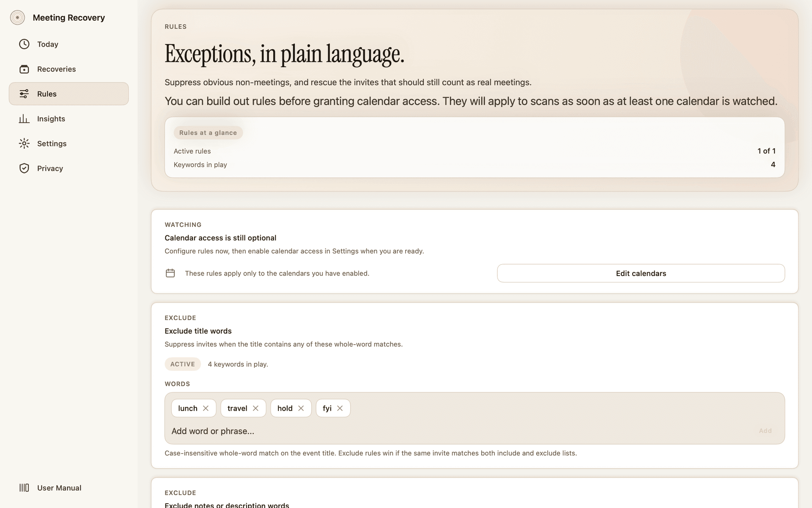812x508 pixels.
Task: Click the Settings gear icon
Action: [24, 144]
